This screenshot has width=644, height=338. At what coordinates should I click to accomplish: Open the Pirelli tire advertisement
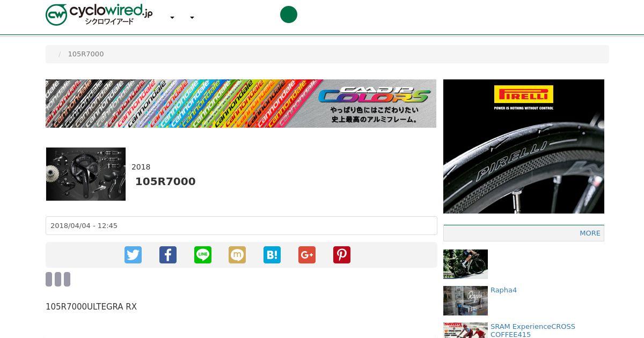pyautogui.click(x=524, y=146)
